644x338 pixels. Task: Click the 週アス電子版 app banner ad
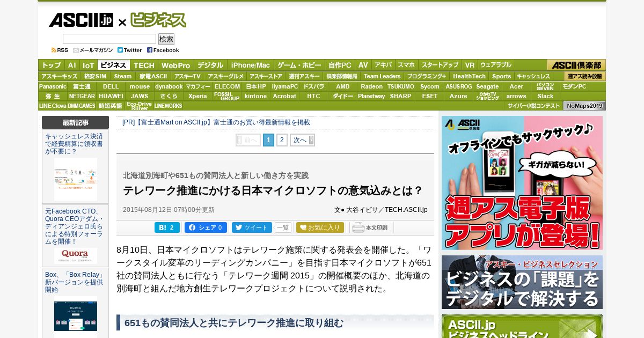pyautogui.click(x=522, y=183)
